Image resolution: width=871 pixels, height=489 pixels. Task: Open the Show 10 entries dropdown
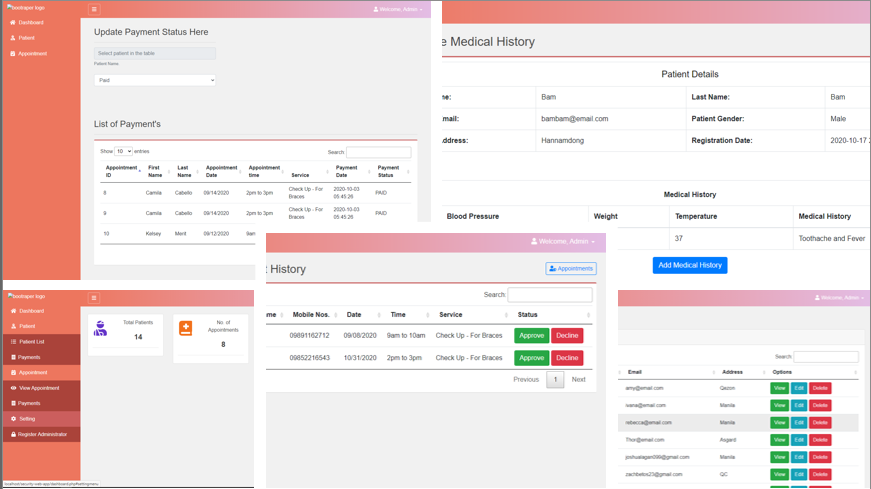pos(123,151)
